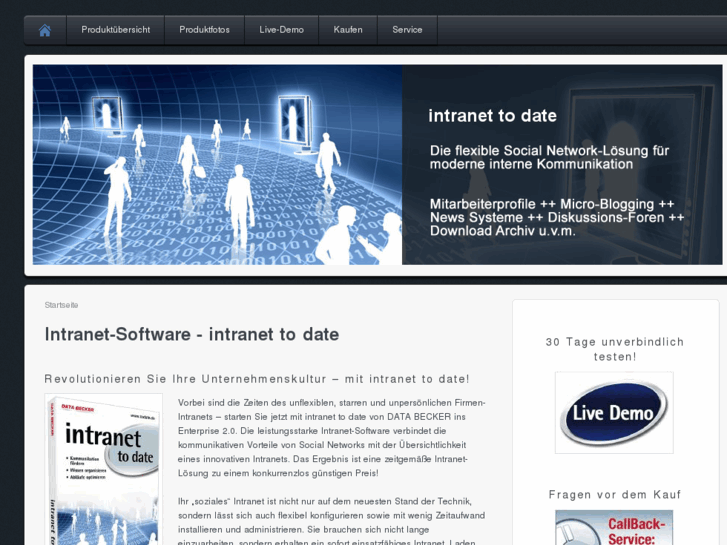Click banner title 'intranet to date'

point(492,115)
